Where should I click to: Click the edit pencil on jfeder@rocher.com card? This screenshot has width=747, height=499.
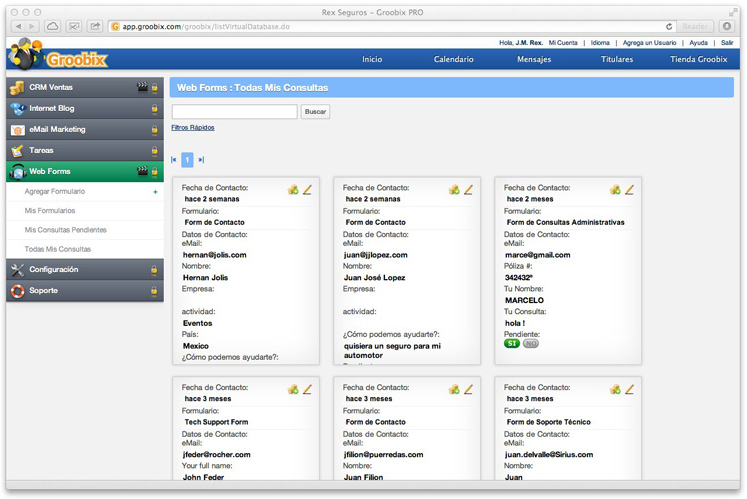click(308, 389)
